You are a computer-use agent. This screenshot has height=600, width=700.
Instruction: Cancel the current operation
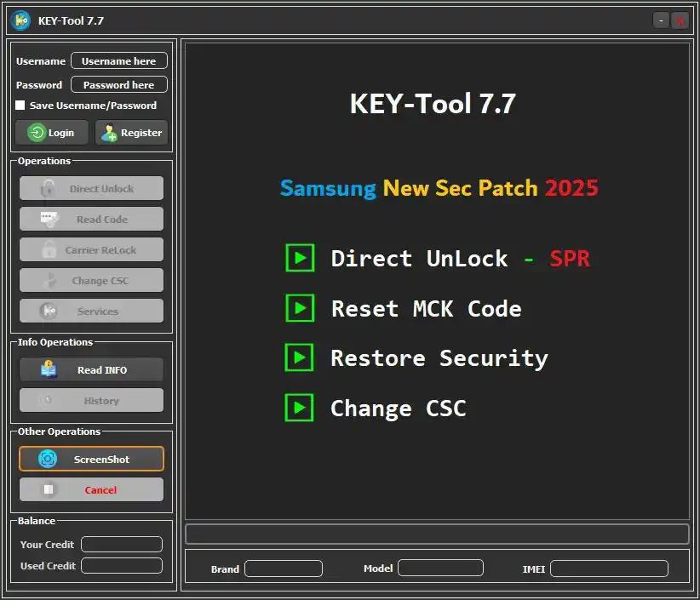(91, 490)
